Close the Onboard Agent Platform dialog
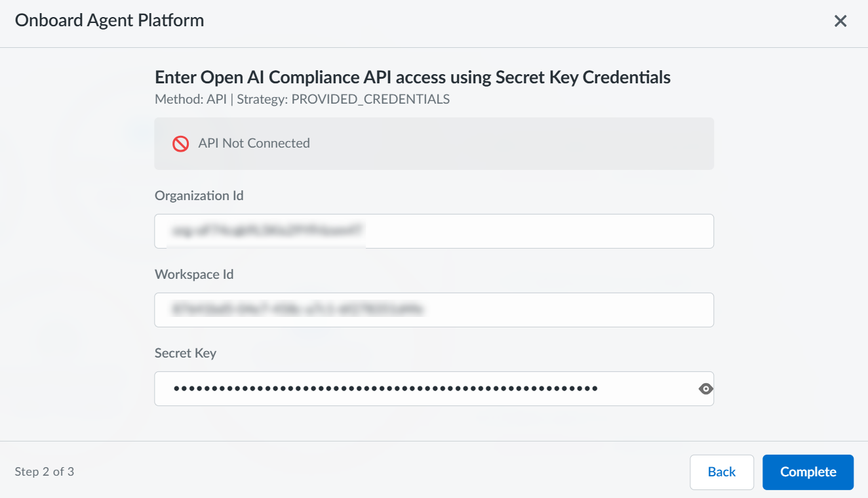Image resolution: width=868 pixels, height=498 pixels. coord(840,21)
